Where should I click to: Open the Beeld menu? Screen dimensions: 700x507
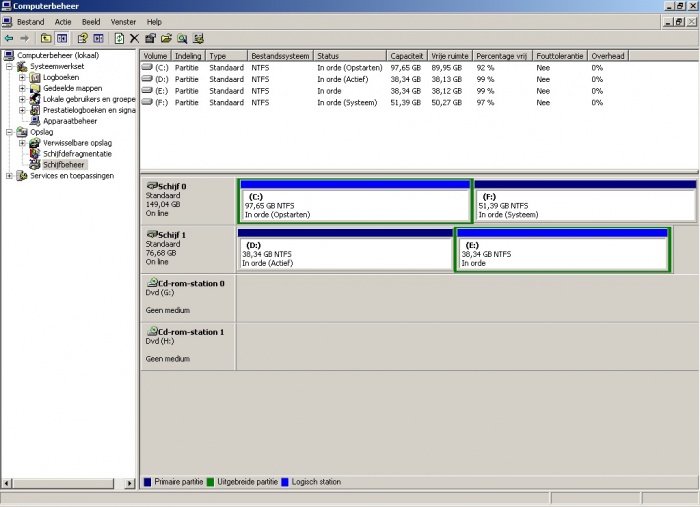pyautogui.click(x=91, y=21)
